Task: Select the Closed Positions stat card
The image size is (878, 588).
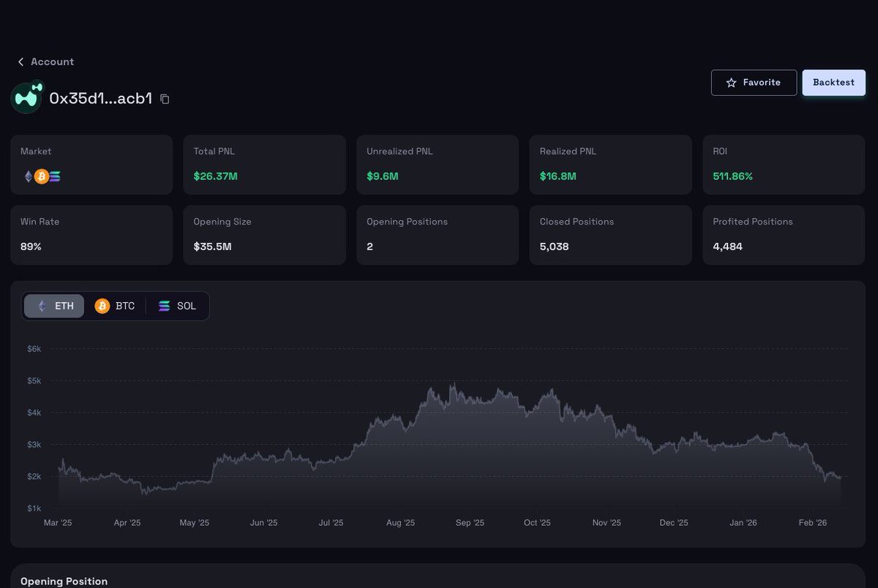Action: 610,235
